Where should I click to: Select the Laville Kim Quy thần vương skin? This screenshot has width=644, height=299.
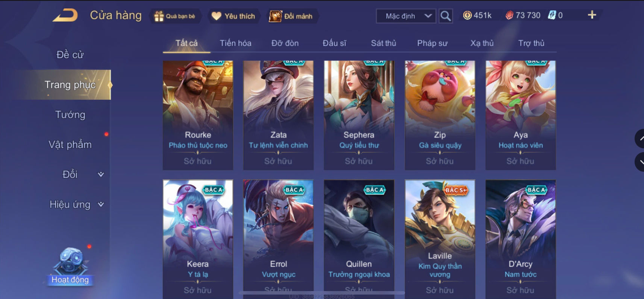[440, 239]
